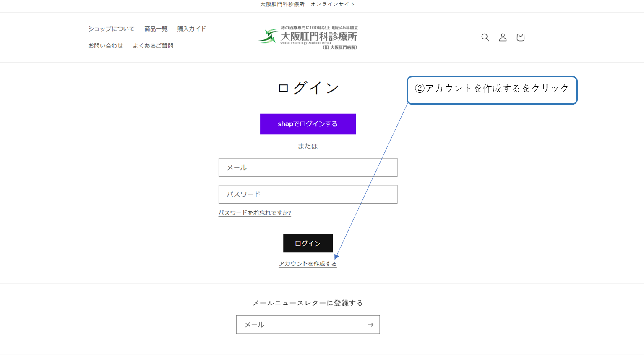Click into the パスワード field
The height and width of the screenshot is (357, 644).
(x=308, y=194)
